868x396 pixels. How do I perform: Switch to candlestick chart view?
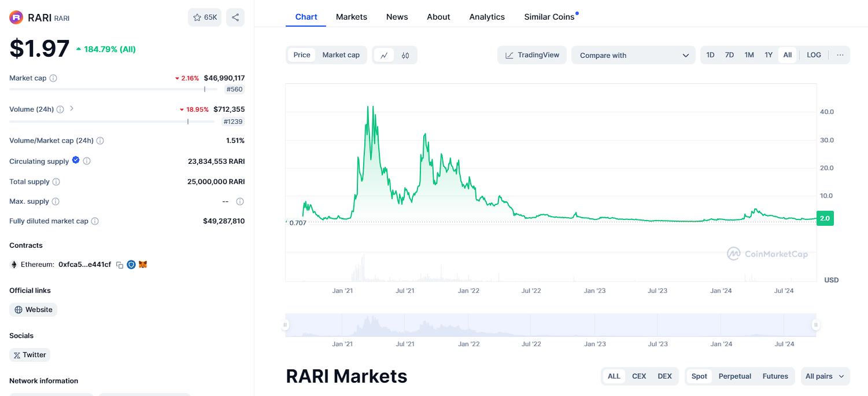(x=405, y=56)
